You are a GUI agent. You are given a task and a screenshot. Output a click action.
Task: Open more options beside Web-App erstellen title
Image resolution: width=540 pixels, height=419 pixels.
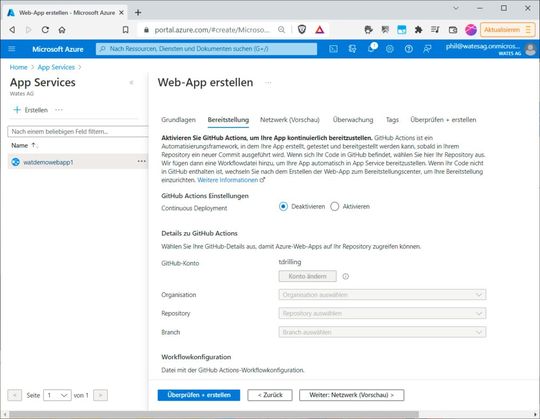click(x=268, y=83)
